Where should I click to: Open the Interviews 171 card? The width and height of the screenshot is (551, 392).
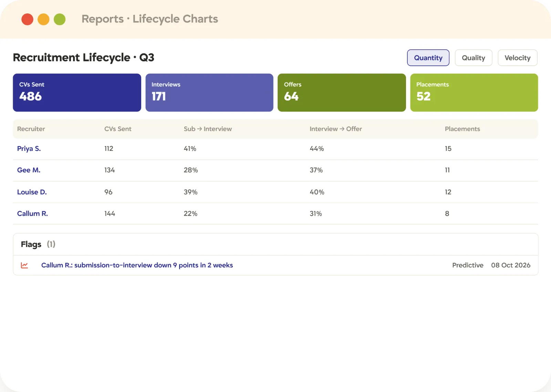[209, 93]
